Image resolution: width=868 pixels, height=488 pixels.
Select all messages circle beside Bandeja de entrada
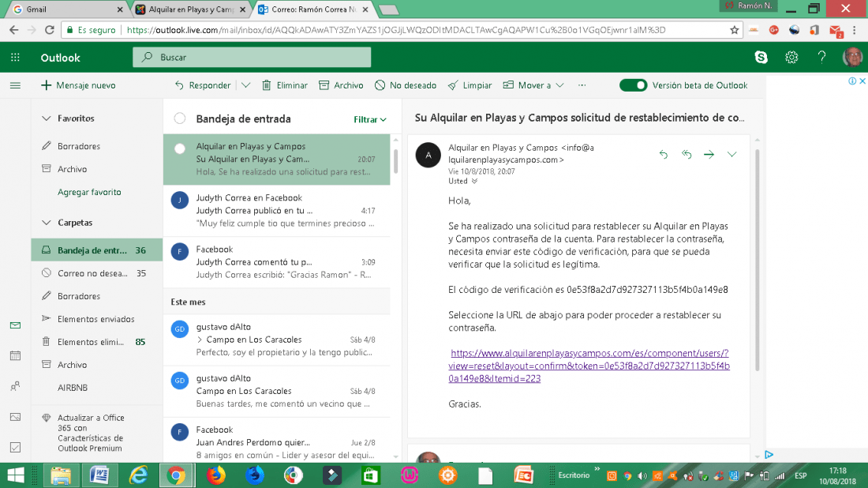179,118
